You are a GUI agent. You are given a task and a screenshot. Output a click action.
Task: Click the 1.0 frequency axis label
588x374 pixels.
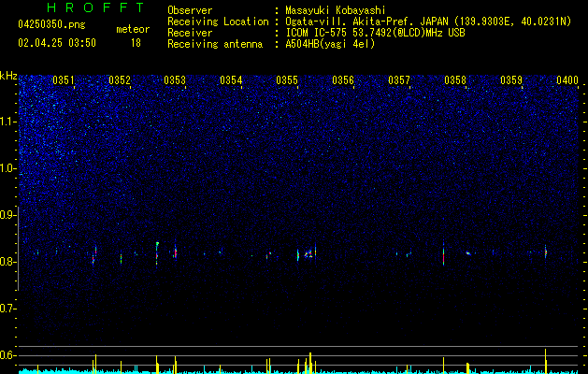point(8,168)
